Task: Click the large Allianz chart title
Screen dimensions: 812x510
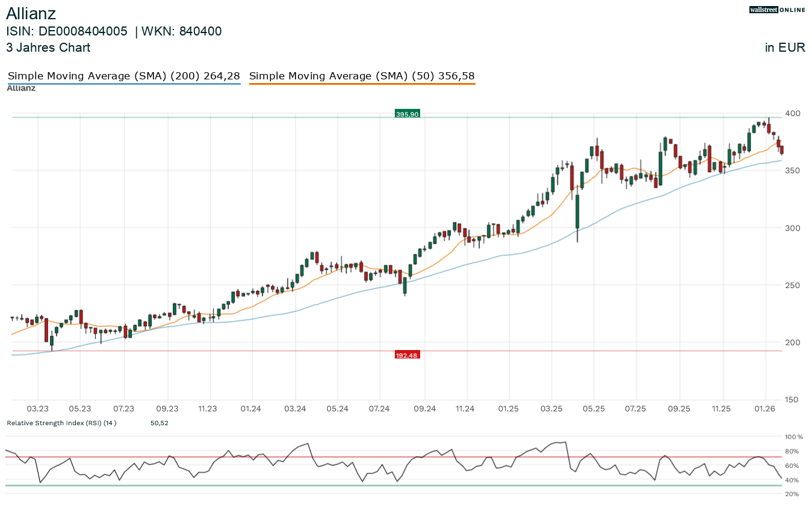Action: pyautogui.click(x=31, y=13)
